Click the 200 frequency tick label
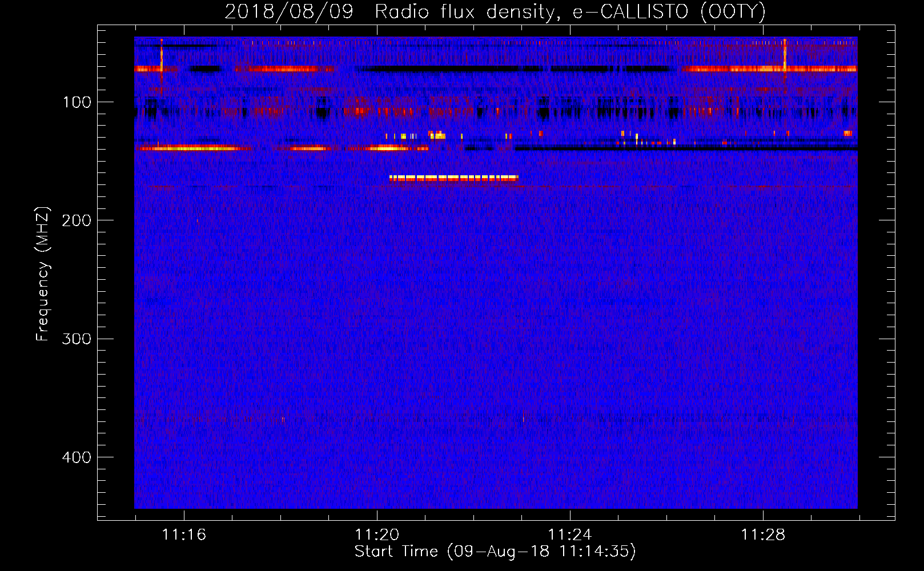Screen dimensions: 924x571 pyautogui.click(x=77, y=220)
